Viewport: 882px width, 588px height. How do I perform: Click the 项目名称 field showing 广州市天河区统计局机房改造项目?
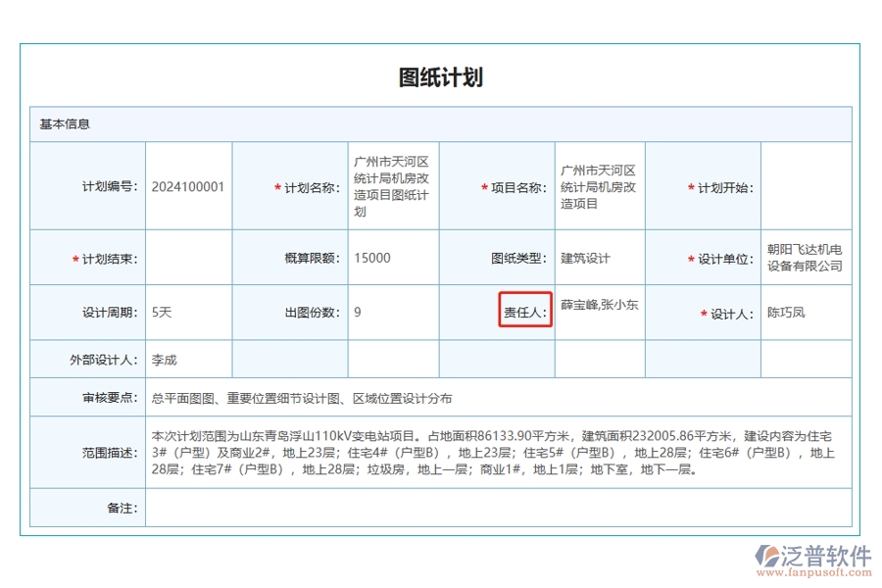[599, 186]
